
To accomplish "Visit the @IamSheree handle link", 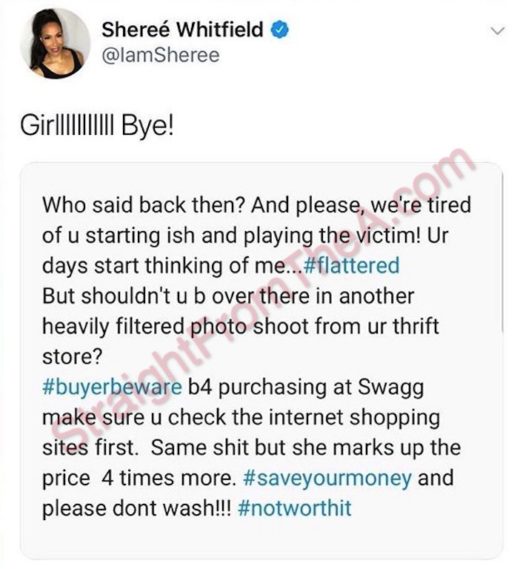I will click(161, 56).
